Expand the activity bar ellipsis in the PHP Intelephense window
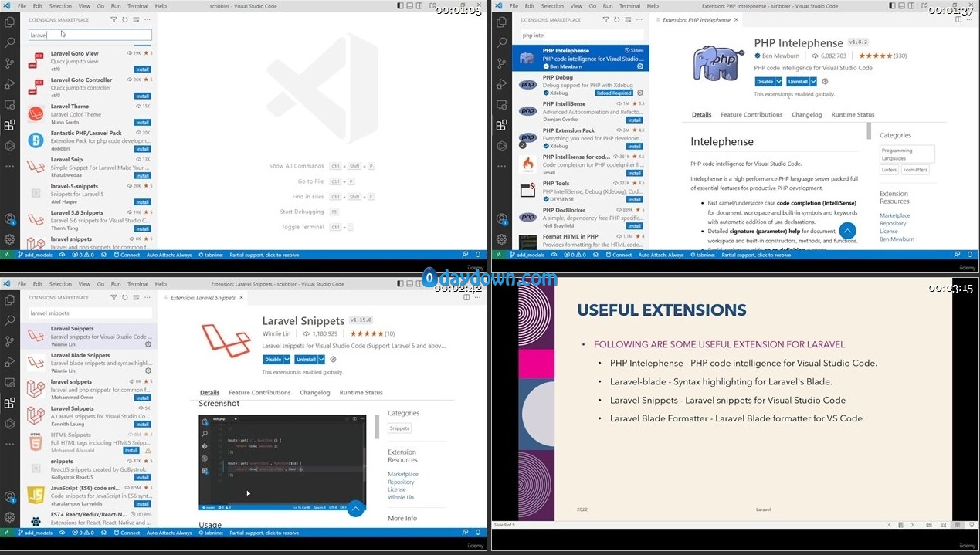The height and width of the screenshot is (555, 980). pos(501,164)
